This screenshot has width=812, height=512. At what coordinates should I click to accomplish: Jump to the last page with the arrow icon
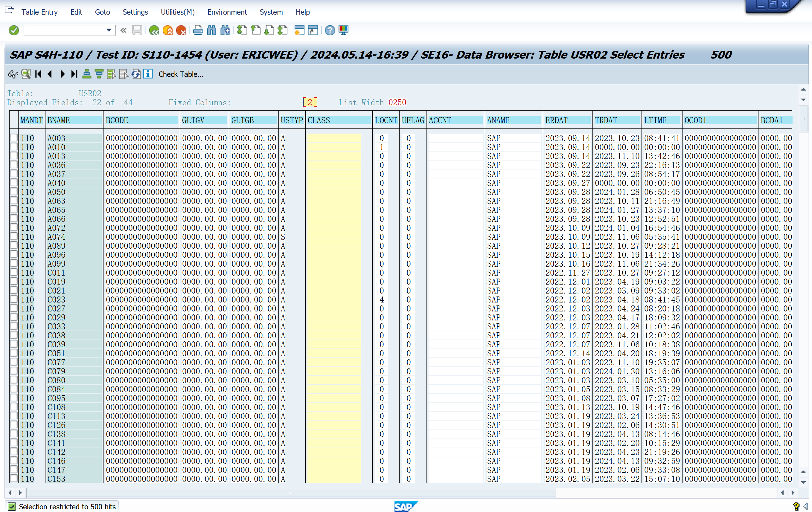click(x=74, y=74)
